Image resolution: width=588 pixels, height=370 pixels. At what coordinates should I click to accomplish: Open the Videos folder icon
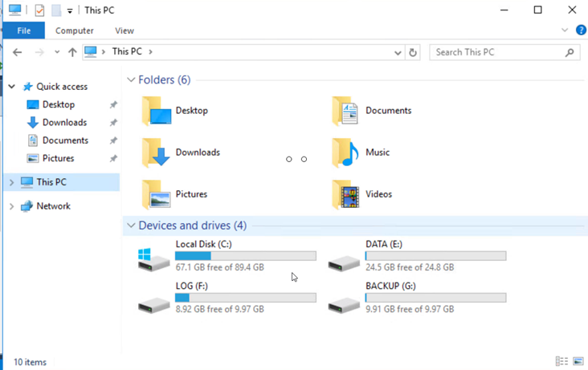(x=345, y=194)
